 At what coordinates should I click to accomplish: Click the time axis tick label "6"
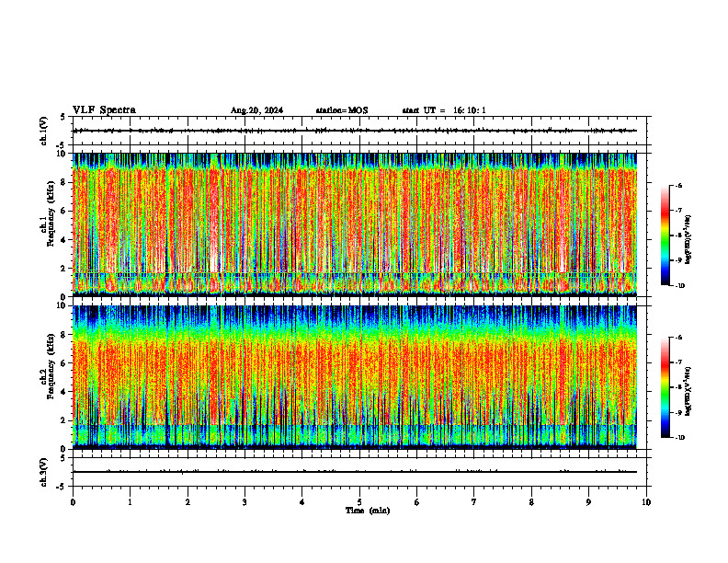pos(417,502)
